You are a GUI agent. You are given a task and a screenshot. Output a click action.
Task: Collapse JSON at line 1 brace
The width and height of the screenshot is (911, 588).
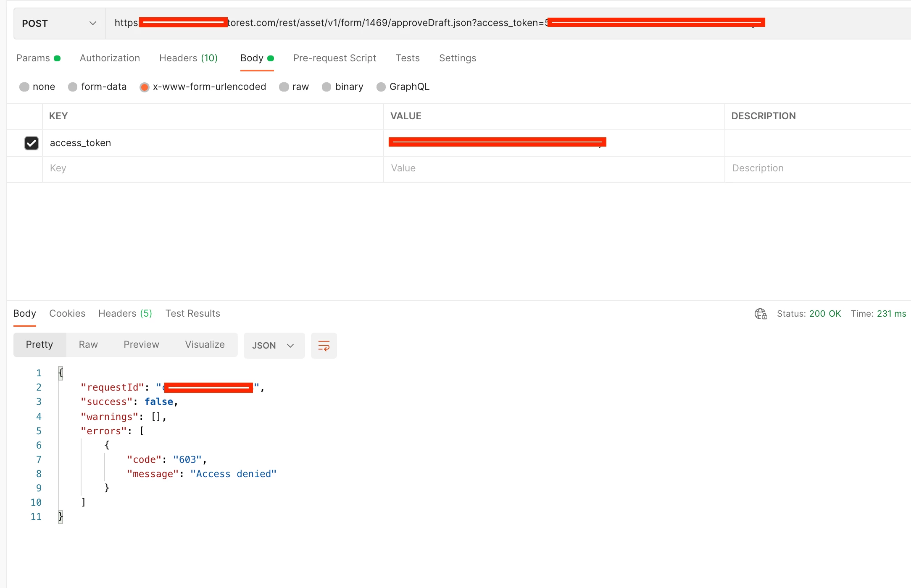click(x=61, y=373)
